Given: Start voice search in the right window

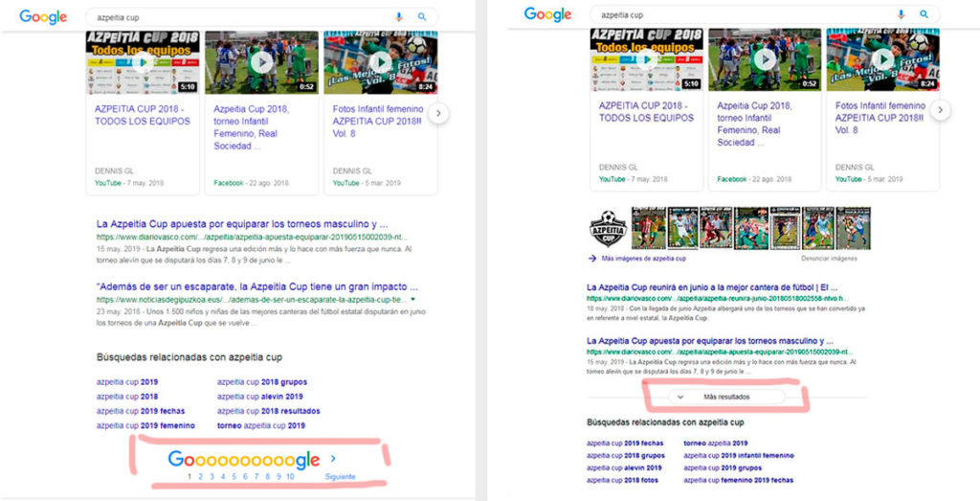Looking at the screenshot, I should click(x=901, y=13).
